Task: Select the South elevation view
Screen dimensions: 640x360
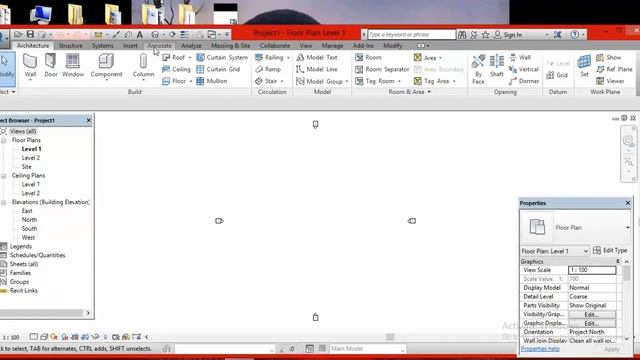Action: tap(29, 229)
